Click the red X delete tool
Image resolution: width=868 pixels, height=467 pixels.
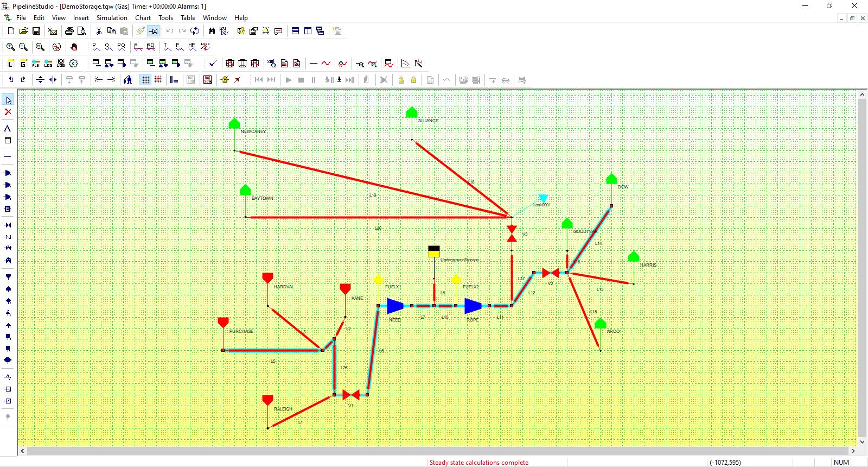pyautogui.click(x=8, y=112)
